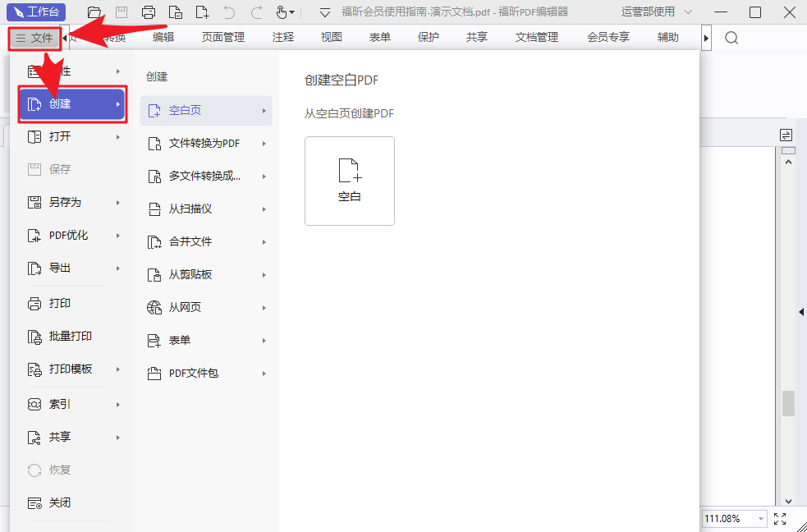Click the 空白 blank page thumbnail
Screen dimensions: 807x532
click(x=350, y=181)
